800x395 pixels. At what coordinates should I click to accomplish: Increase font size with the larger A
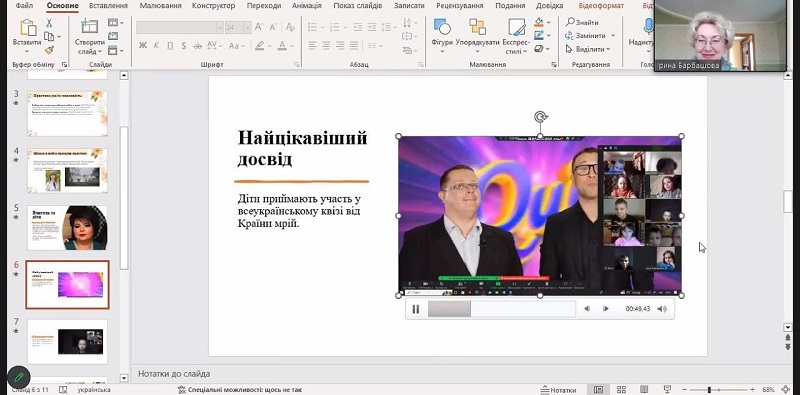click(x=259, y=27)
